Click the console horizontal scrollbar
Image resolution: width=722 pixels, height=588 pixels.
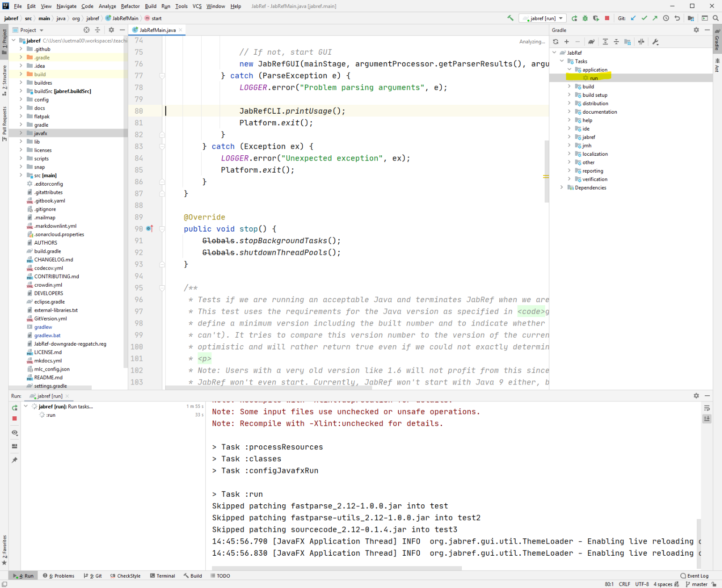pos(337,568)
